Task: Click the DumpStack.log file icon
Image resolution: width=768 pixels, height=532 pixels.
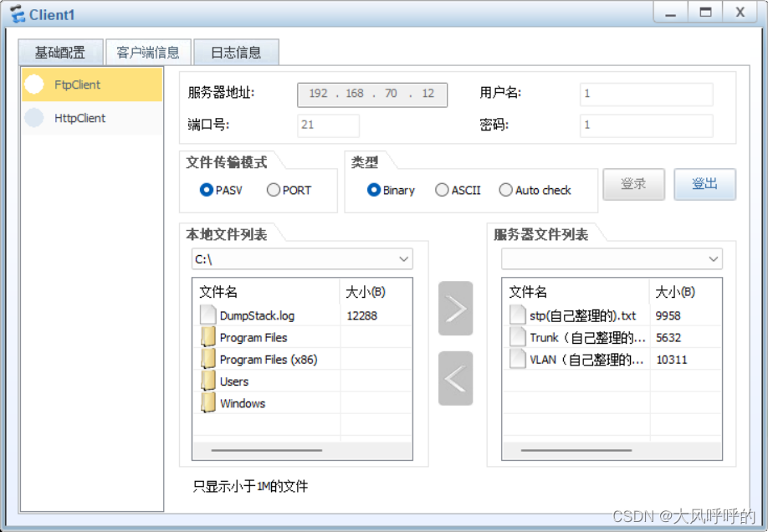Action: (x=207, y=315)
